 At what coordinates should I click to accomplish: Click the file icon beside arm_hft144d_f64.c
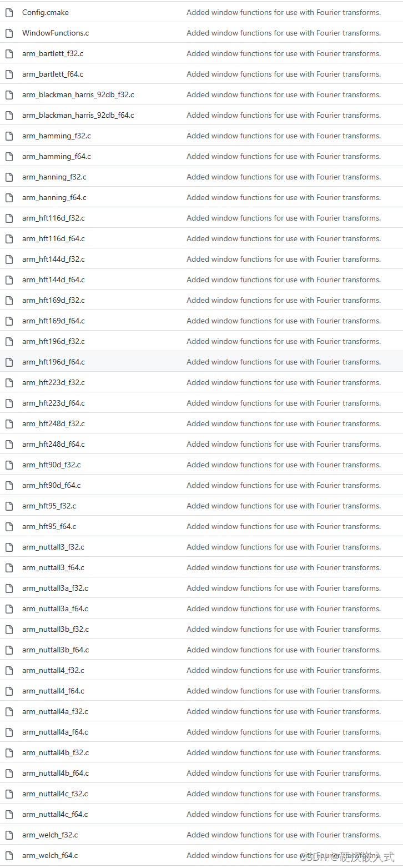pyautogui.click(x=9, y=280)
